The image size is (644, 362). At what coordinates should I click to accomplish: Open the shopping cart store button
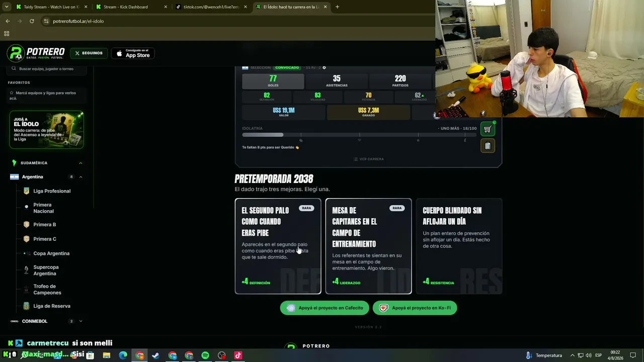(488, 129)
